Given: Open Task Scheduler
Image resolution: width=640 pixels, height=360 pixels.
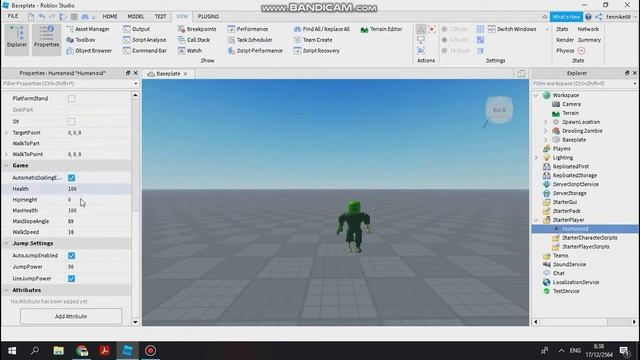Looking at the screenshot, I should pos(250,40).
